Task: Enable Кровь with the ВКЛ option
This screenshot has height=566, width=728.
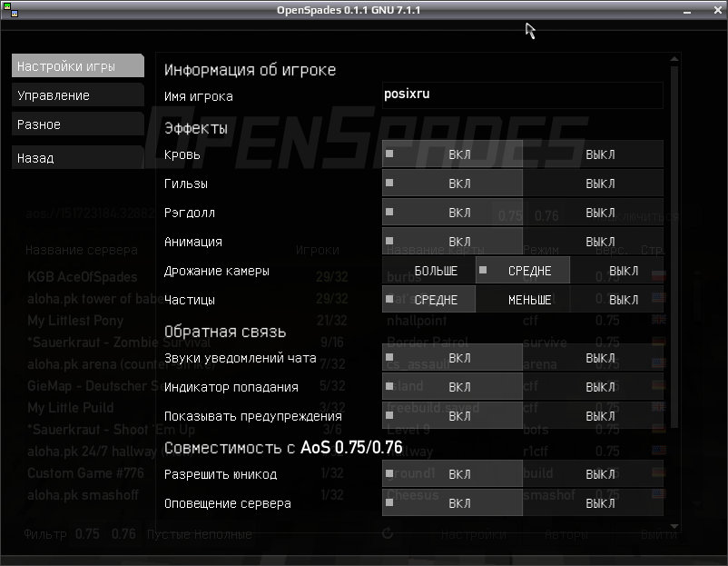Action: click(452, 154)
